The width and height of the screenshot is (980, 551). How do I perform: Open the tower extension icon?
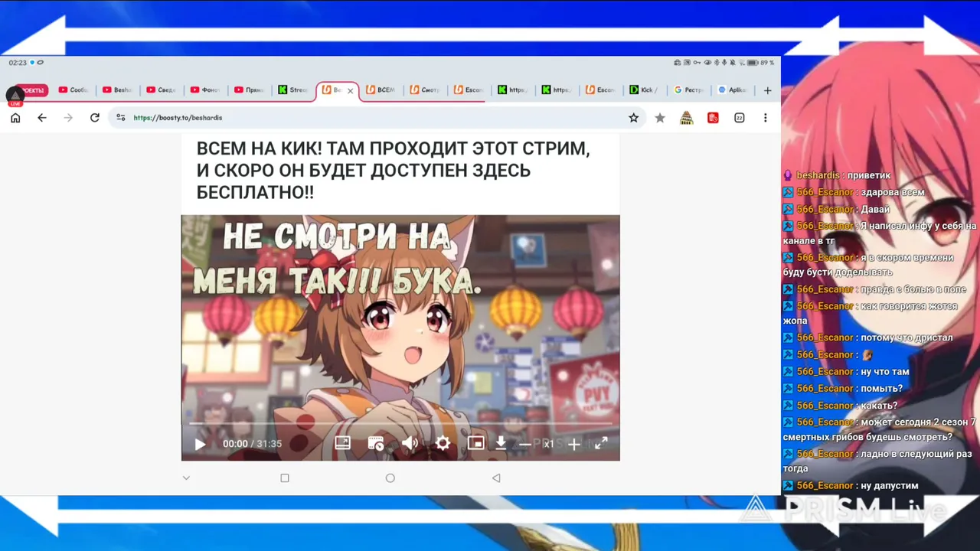click(686, 118)
